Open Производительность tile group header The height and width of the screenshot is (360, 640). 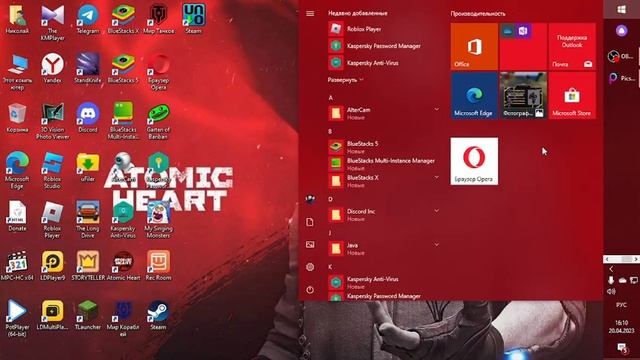pyautogui.click(x=478, y=13)
